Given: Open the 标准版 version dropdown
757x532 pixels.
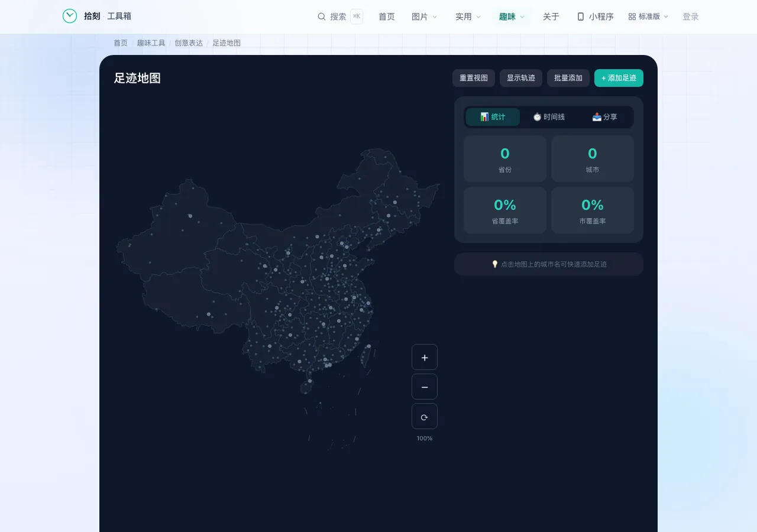Looking at the screenshot, I should (x=649, y=17).
